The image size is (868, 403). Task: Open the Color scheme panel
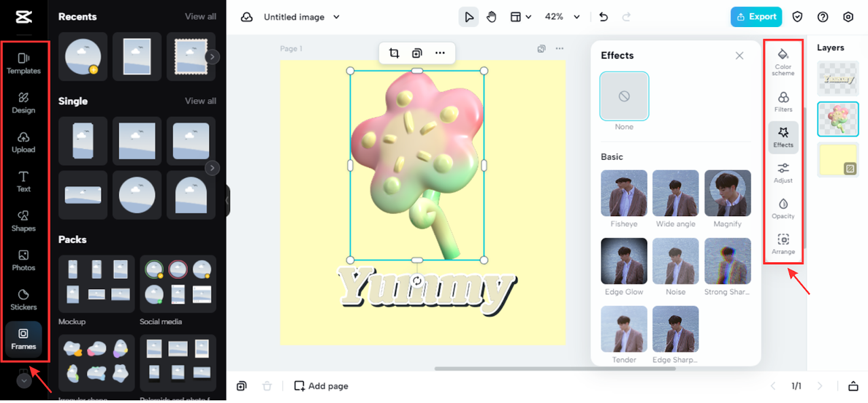(783, 61)
